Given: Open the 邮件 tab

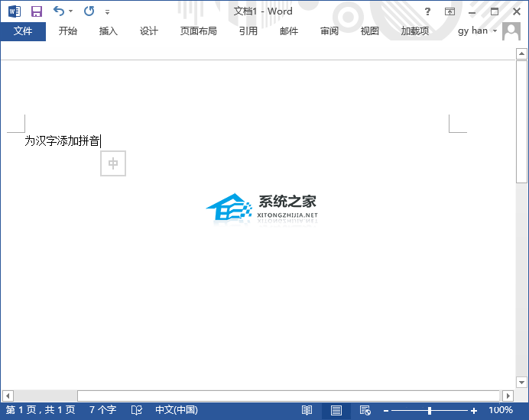Looking at the screenshot, I should (x=289, y=31).
